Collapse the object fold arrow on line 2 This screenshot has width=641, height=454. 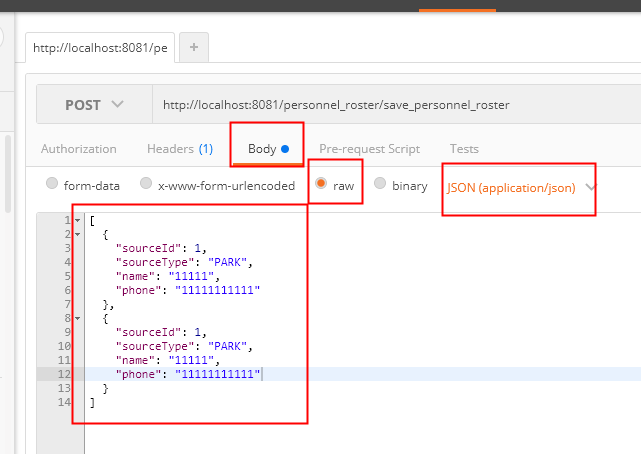(x=77, y=235)
